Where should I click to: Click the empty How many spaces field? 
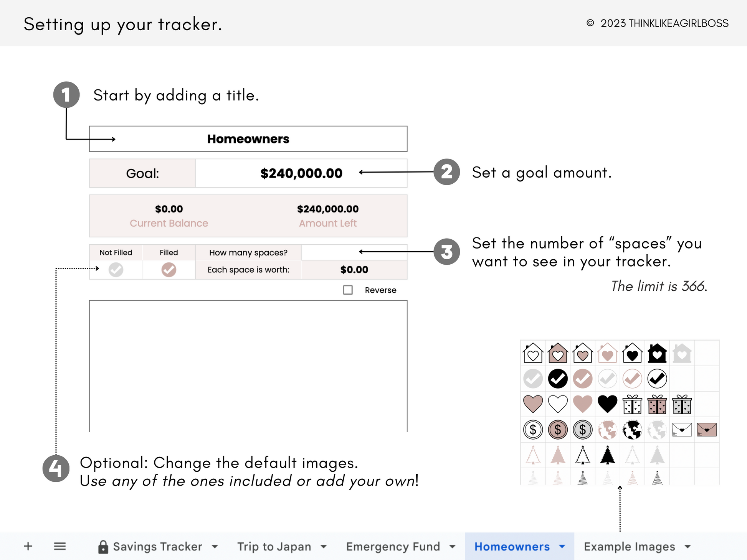point(354,252)
